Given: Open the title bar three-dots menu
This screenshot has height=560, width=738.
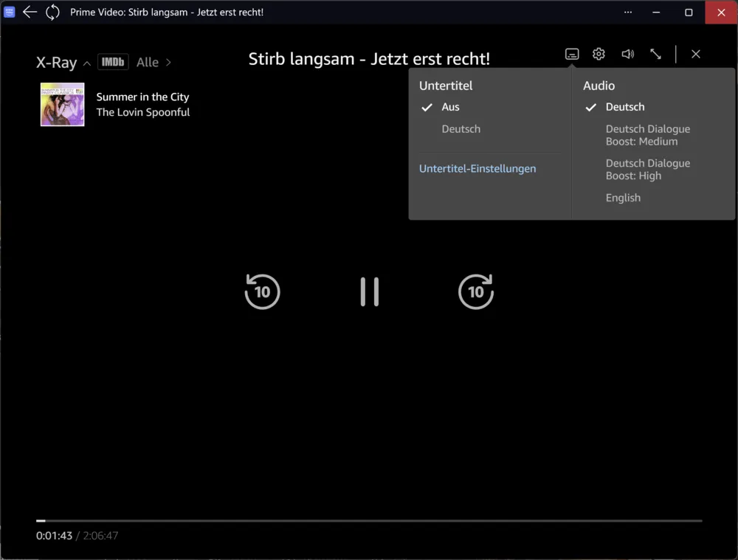Looking at the screenshot, I should [628, 12].
